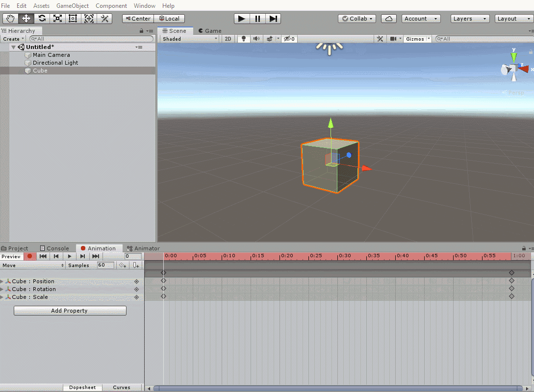Select the Hand tool in the toolbar
Viewport: 534px width, 392px height.
[x=10, y=18]
